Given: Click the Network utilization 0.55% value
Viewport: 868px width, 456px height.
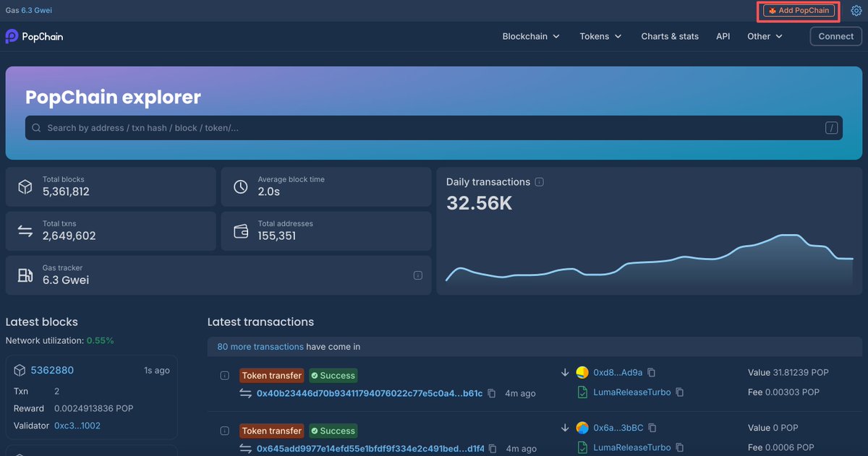Looking at the screenshot, I should click(x=100, y=340).
